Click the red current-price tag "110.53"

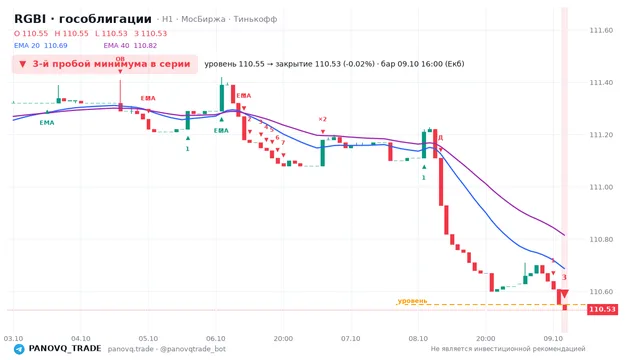point(602,309)
